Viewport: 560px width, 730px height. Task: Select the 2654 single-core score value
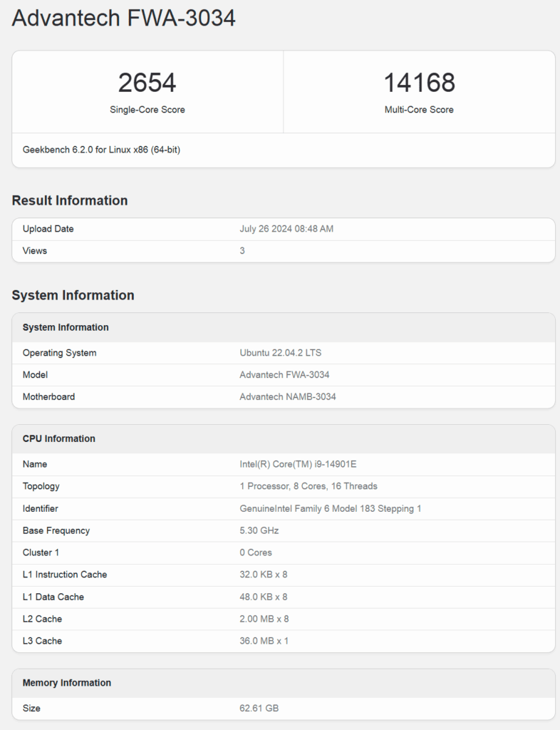[x=147, y=83]
